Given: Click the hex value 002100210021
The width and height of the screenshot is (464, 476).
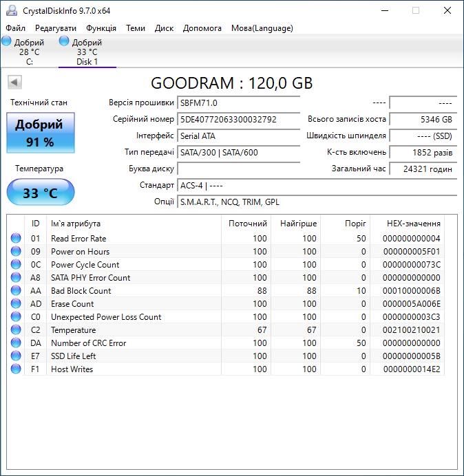Looking at the screenshot, I should point(412,330).
